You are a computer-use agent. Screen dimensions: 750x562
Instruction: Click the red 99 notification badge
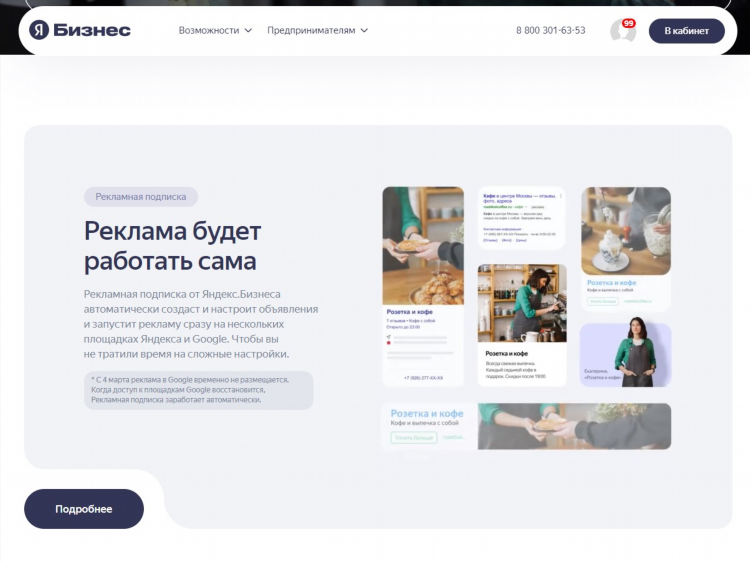[x=629, y=23]
